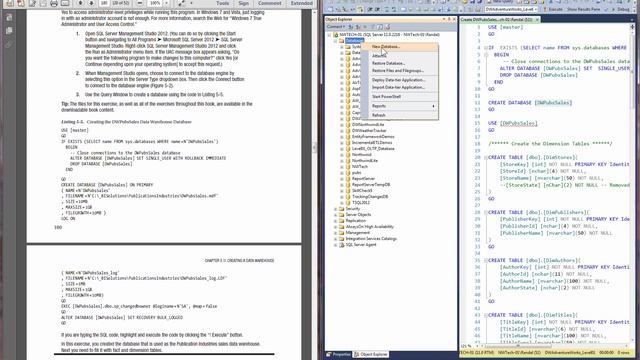Screen dimensions: 640x360
Task: Click the Execute button in SSMS toolbar
Action: coord(553,9)
